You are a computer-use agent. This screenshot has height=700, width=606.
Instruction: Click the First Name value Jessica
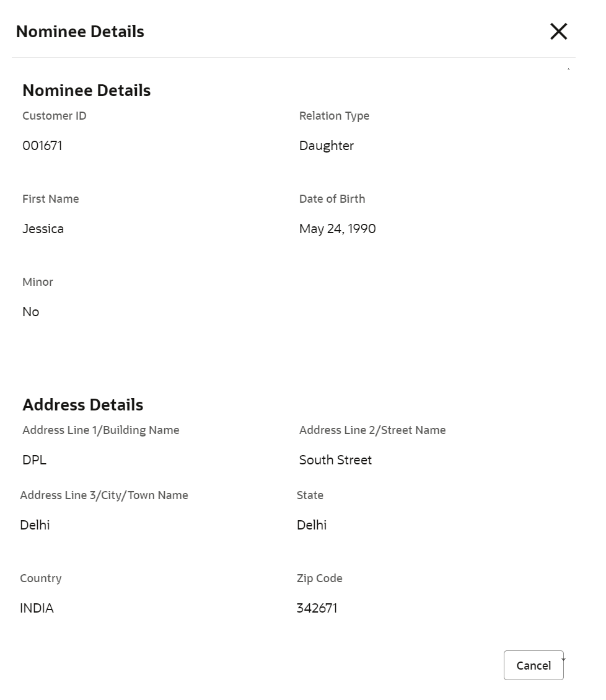point(43,229)
